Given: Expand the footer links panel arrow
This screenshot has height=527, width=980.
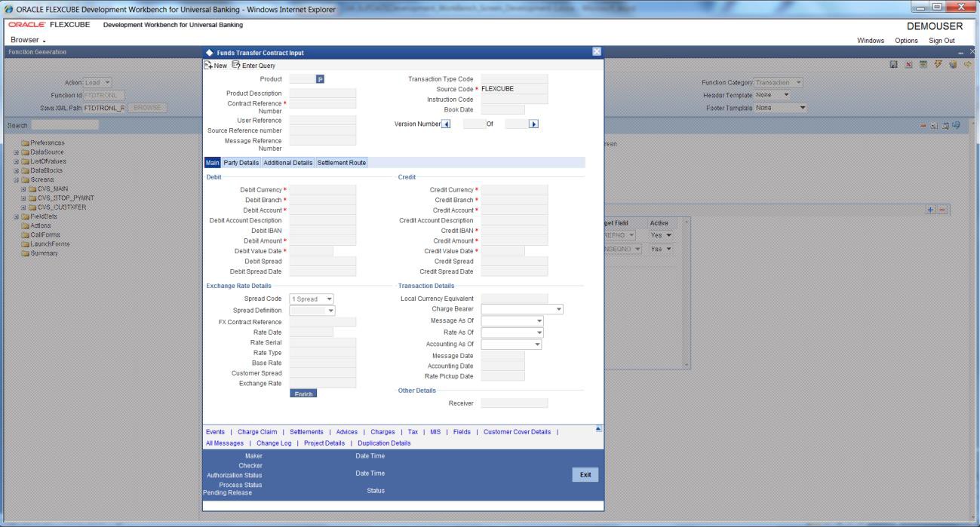Looking at the screenshot, I should [599, 428].
